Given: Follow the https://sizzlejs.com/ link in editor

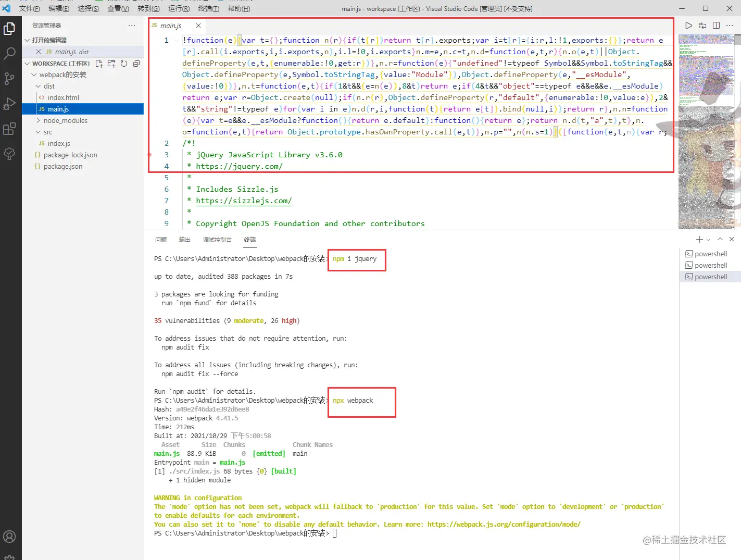Looking at the screenshot, I should tap(244, 201).
